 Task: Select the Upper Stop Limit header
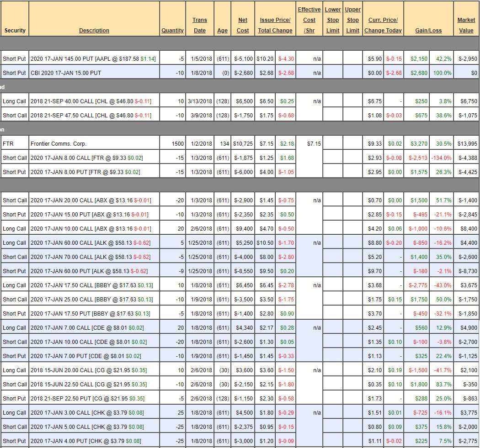[352, 20]
